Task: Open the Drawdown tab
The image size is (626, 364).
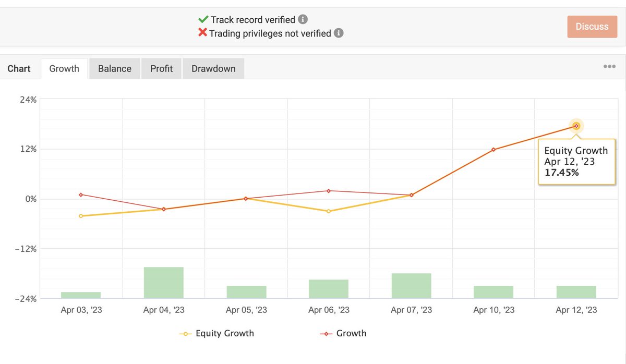Action: [x=213, y=68]
